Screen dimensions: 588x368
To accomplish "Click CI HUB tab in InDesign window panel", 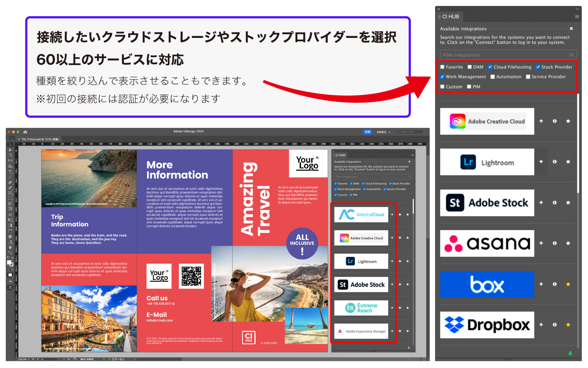I will click(x=340, y=155).
